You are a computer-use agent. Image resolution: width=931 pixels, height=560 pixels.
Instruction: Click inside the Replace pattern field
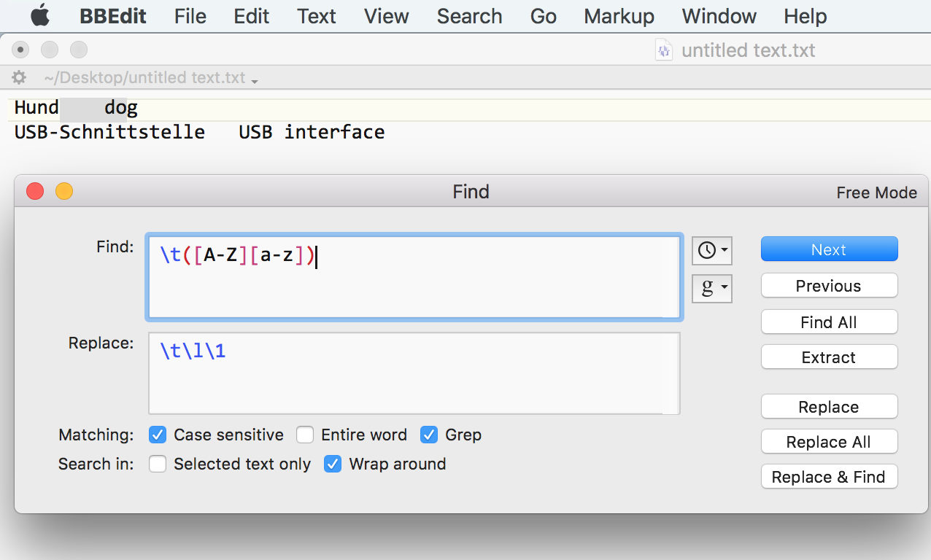point(414,373)
